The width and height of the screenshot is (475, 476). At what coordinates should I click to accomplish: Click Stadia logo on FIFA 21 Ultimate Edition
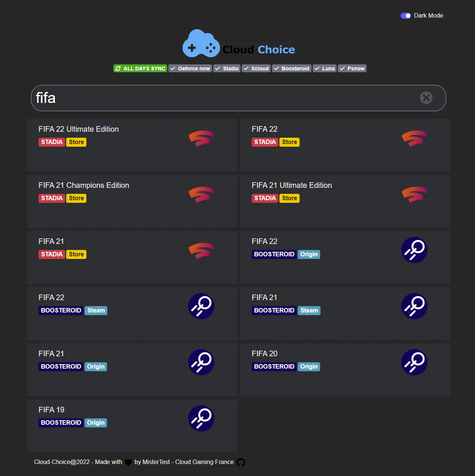(x=414, y=195)
